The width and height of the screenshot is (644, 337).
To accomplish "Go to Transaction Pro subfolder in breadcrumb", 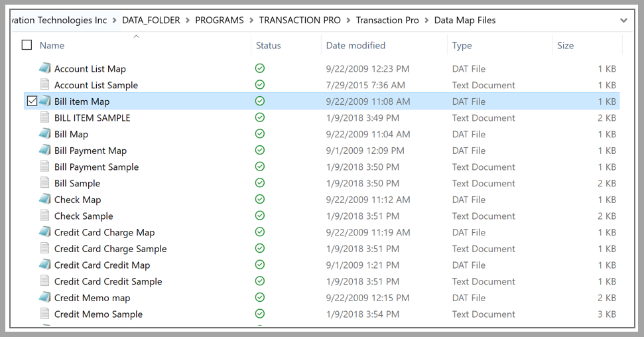I will point(387,20).
